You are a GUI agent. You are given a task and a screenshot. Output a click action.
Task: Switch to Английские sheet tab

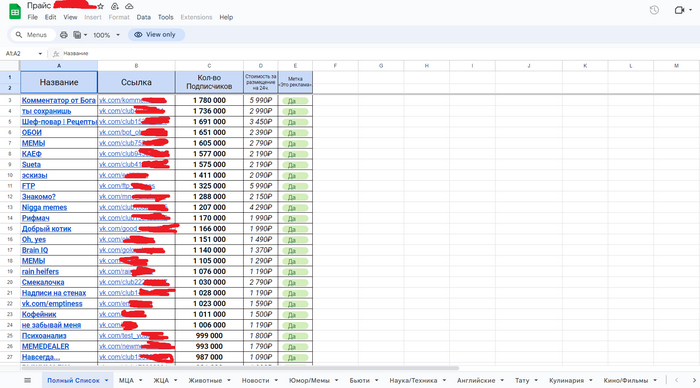[x=476, y=380]
